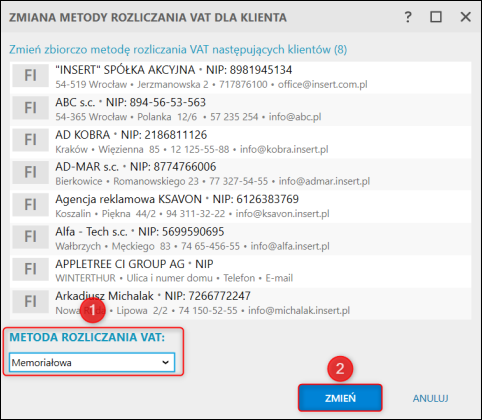482x420 pixels.
Task: Select FI badge for Agencja reklamowa KSAVON
Action: point(30,205)
